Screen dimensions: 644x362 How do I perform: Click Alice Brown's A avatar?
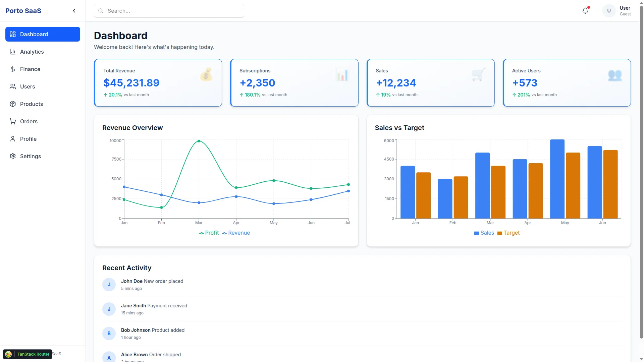[x=109, y=357]
